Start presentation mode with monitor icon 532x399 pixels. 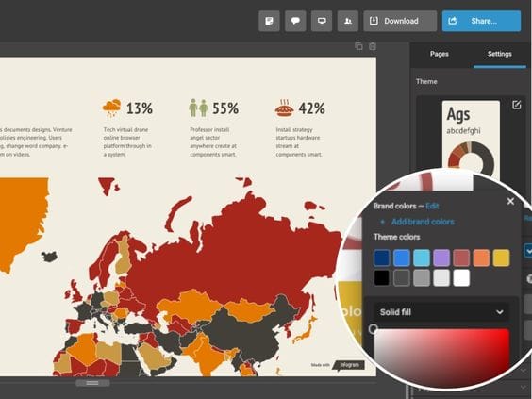coord(322,21)
